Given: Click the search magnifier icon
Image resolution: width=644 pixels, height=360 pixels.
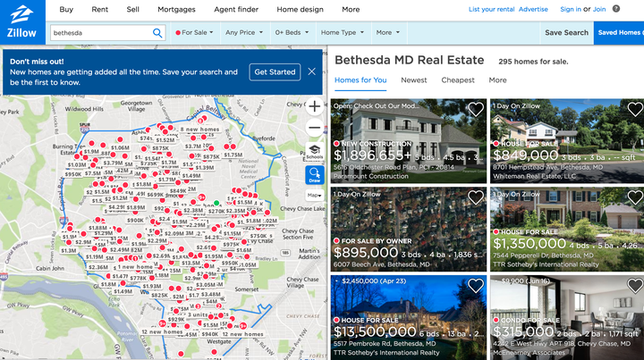Looking at the screenshot, I should [x=157, y=33].
